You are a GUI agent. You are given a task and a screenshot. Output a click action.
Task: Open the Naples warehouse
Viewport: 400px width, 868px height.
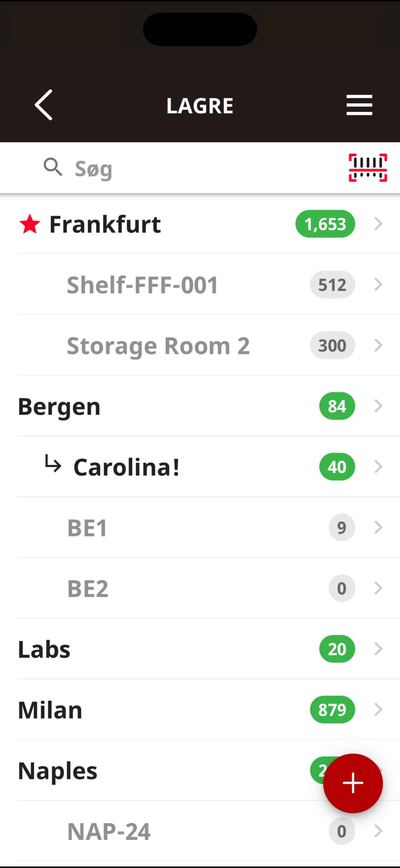tap(168, 771)
